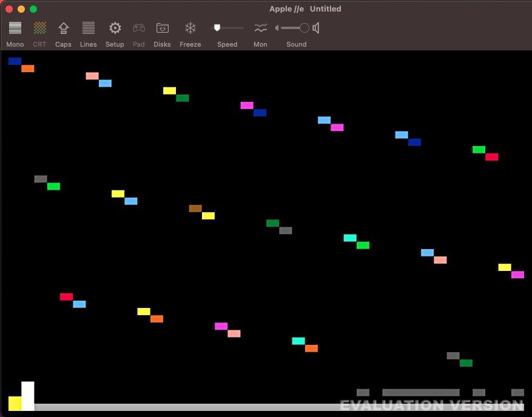This screenshot has height=417, width=532.
Task: Click the loud speaker icon
Action: [x=316, y=28]
